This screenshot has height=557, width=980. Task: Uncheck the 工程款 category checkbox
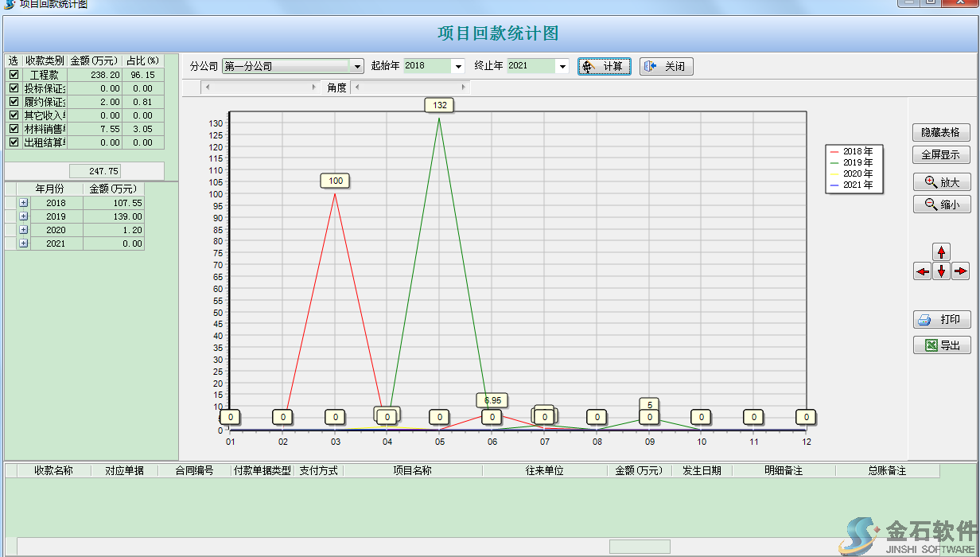tap(14, 75)
